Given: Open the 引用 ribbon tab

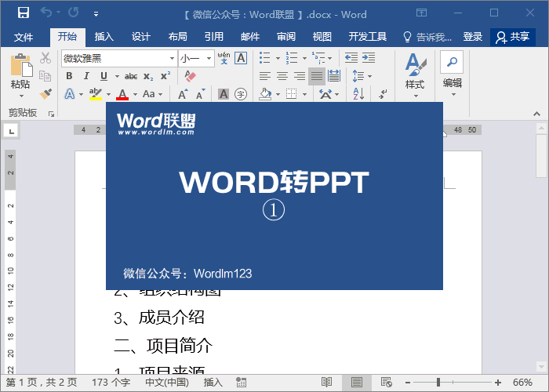Looking at the screenshot, I should (213, 37).
